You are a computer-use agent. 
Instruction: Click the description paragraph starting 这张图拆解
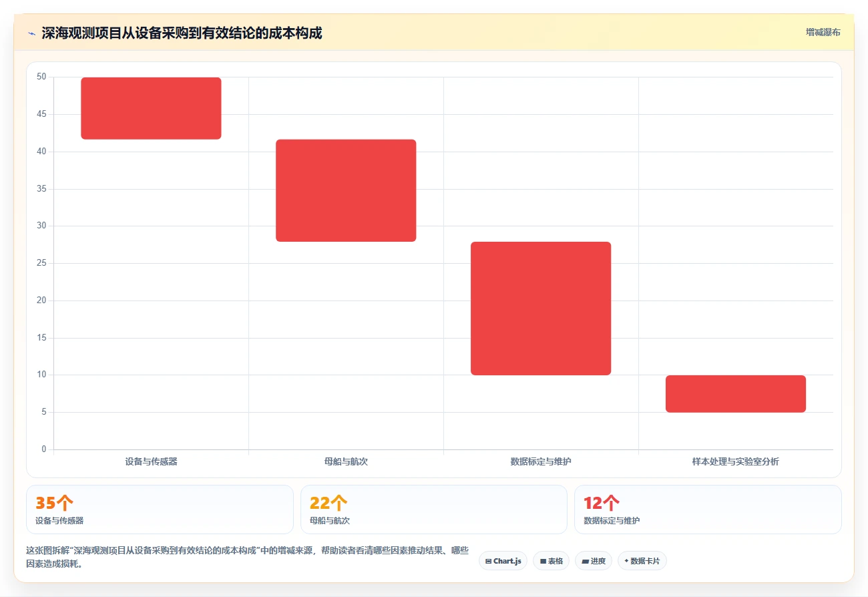pos(247,558)
